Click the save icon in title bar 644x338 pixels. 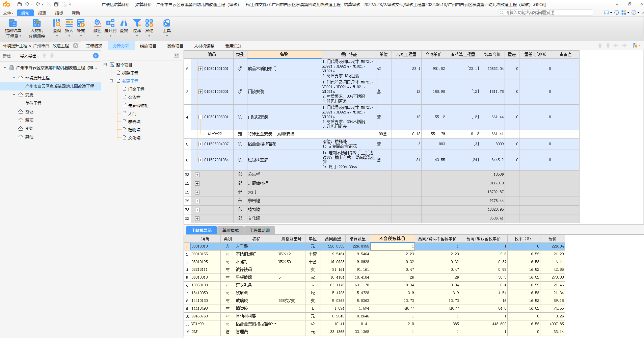click(19, 4)
